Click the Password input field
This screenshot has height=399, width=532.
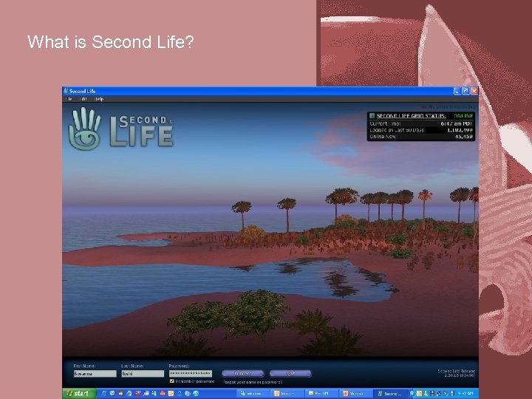click(191, 374)
